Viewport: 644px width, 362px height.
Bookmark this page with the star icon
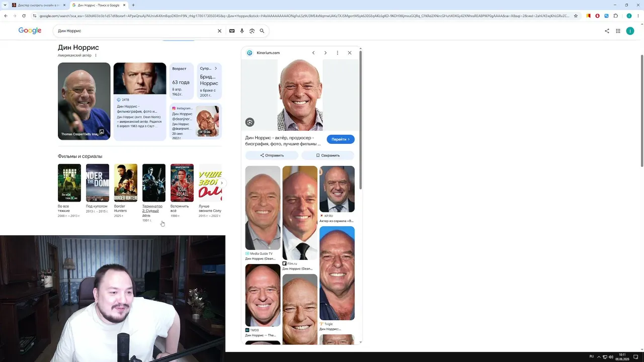point(576,16)
